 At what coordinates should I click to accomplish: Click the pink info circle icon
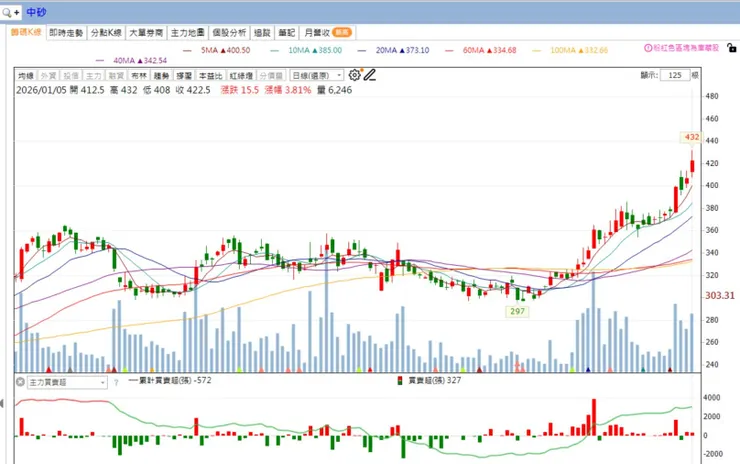pos(648,48)
